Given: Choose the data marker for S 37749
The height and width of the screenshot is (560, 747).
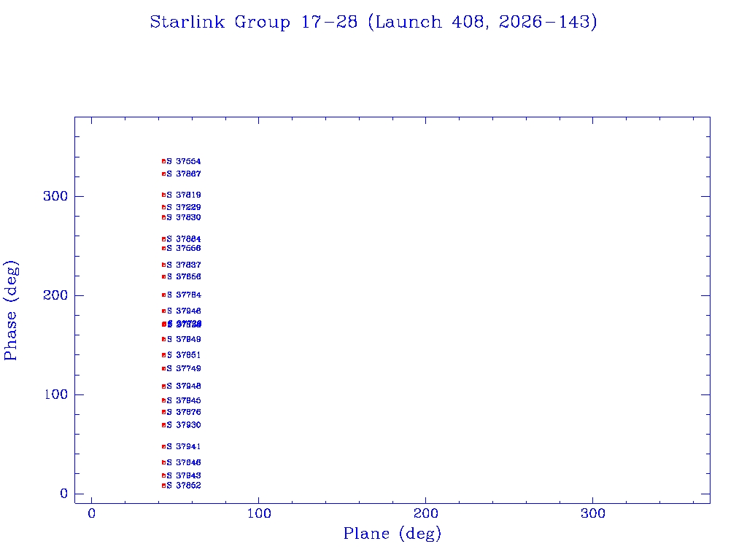Looking at the screenshot, I should [x=164, y=368].
